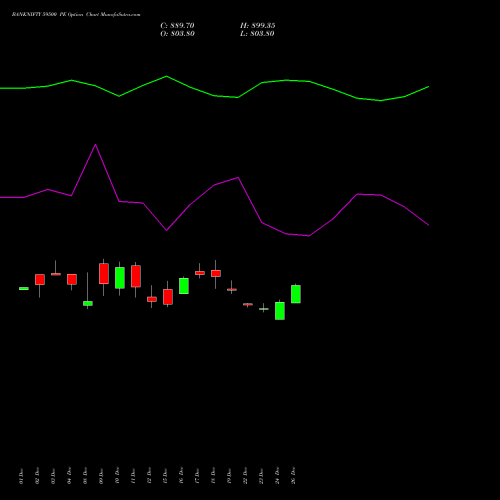Click the large green candlestick for 24 Dec
This screenshot has height=500, width=500.
point(280,311)
